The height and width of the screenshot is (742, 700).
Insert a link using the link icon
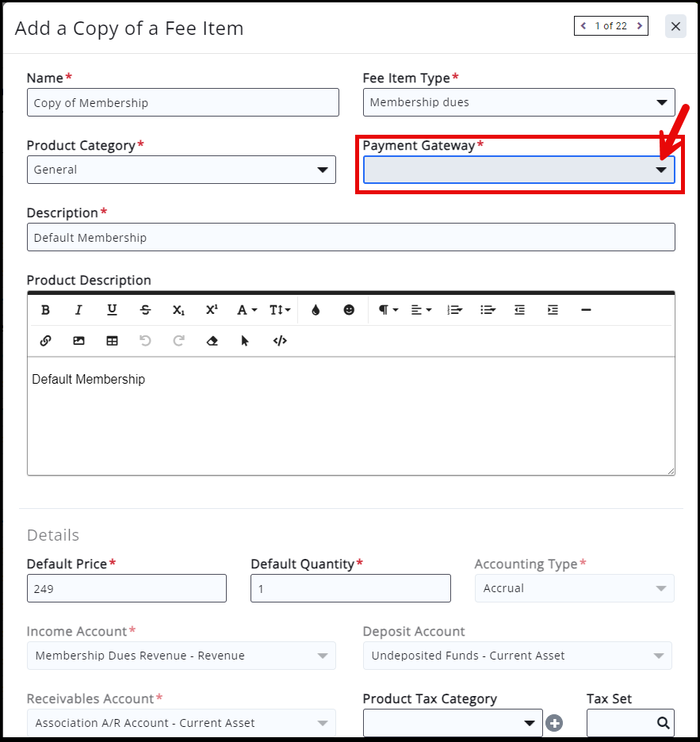click(x=45, y=341)
